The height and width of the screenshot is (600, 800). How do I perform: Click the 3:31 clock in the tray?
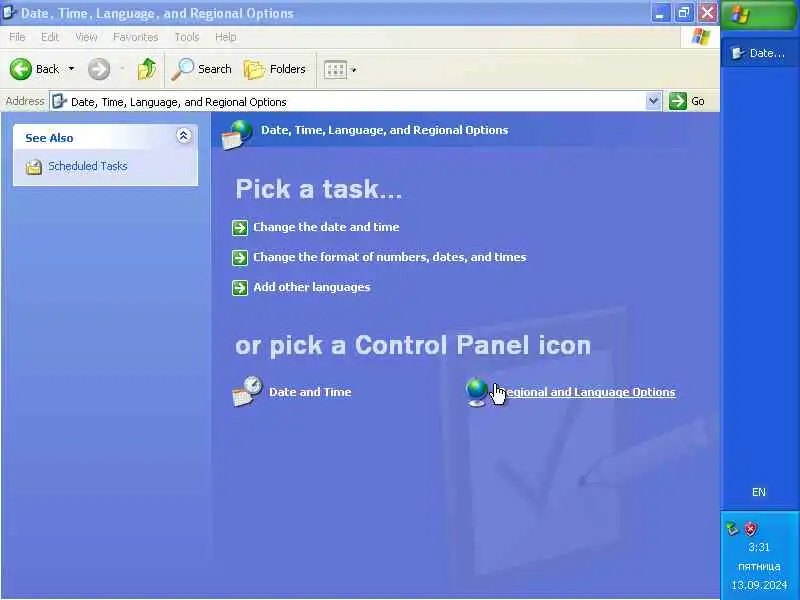click(x=759, y=547)
